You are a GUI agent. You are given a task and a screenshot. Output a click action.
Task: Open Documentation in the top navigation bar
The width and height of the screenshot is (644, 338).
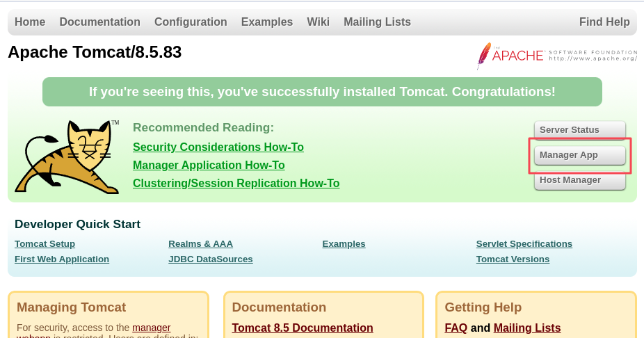tap(100, 22)
